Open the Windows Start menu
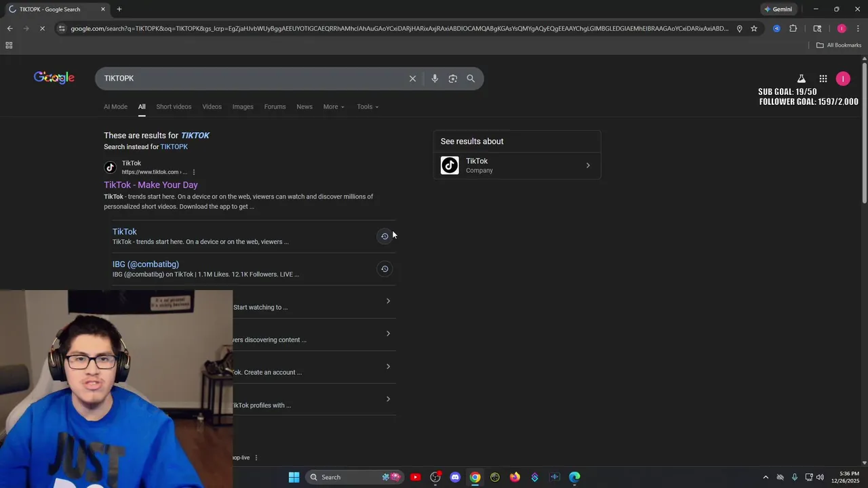Image resolution: width=868 pixels, height=488 pixels. (x=294, y=477)
